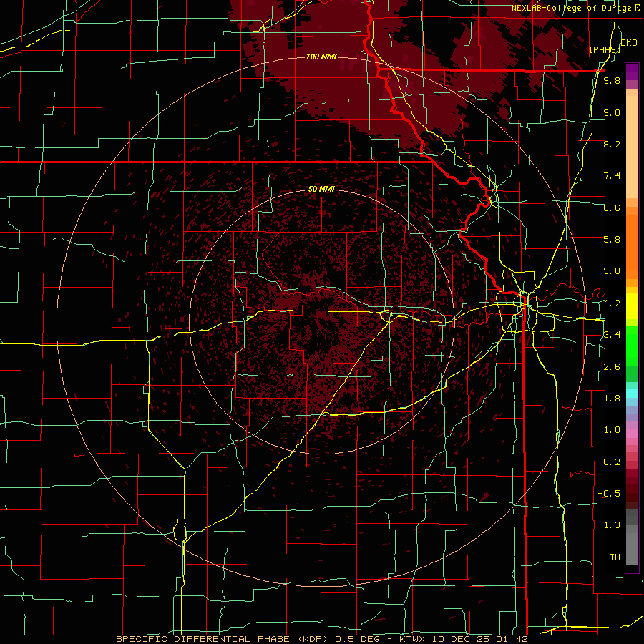
Task: Pick the cyan band of the color scale
Action: point(632,393)
